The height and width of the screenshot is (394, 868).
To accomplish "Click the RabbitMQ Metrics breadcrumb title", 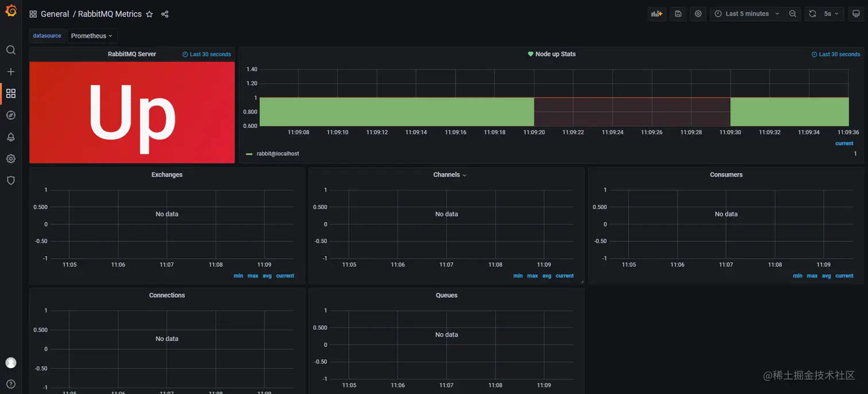I will [110, 14].
